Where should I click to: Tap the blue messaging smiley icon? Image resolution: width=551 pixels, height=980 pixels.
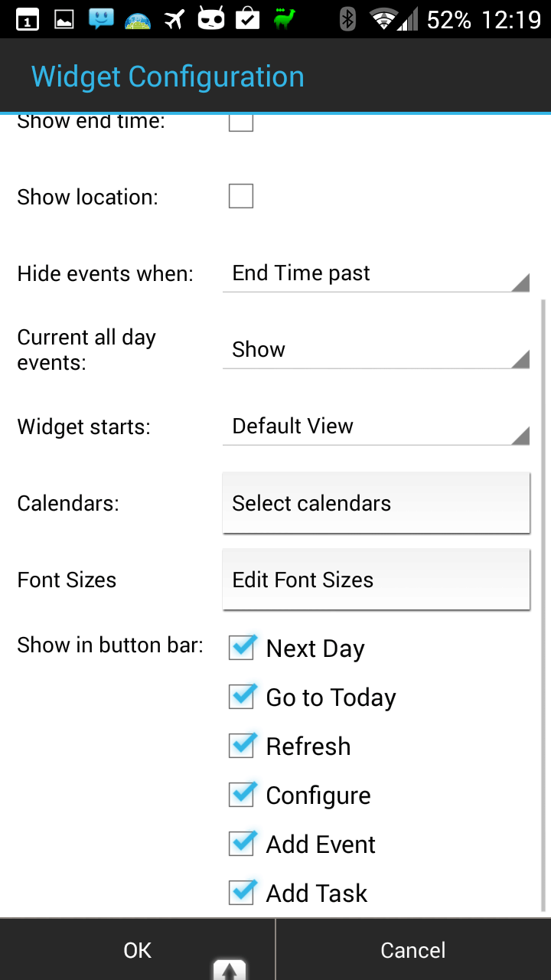point(101,19)
